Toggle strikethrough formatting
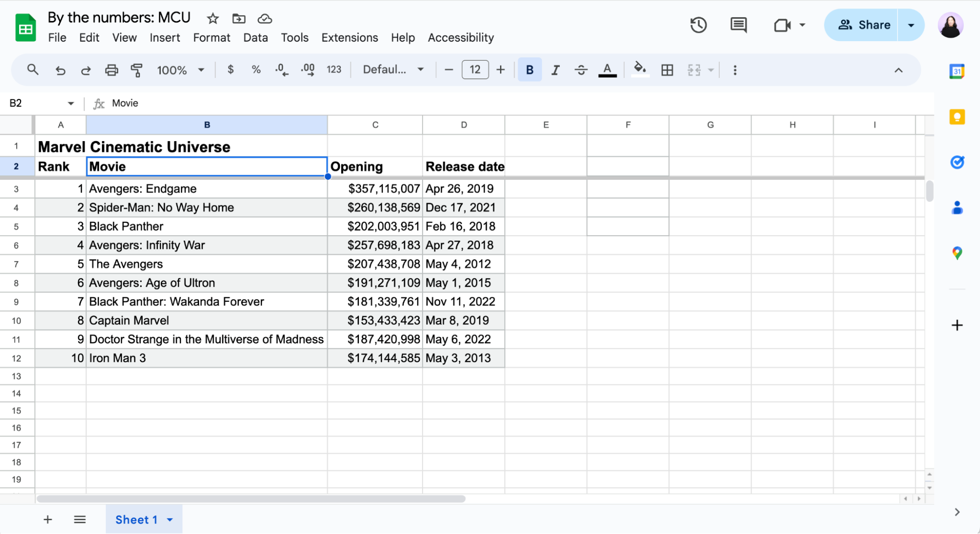 click(581, 70)
